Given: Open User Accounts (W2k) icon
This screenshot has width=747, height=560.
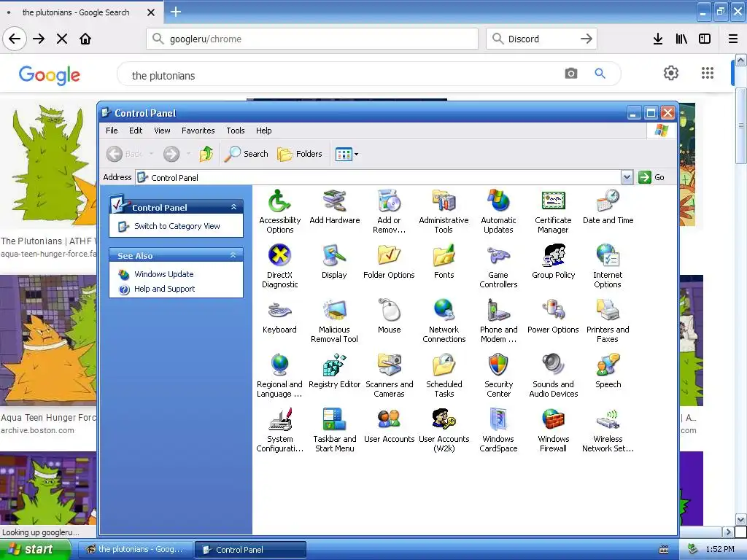Looking at the screenshot, I should pos(444,430).
